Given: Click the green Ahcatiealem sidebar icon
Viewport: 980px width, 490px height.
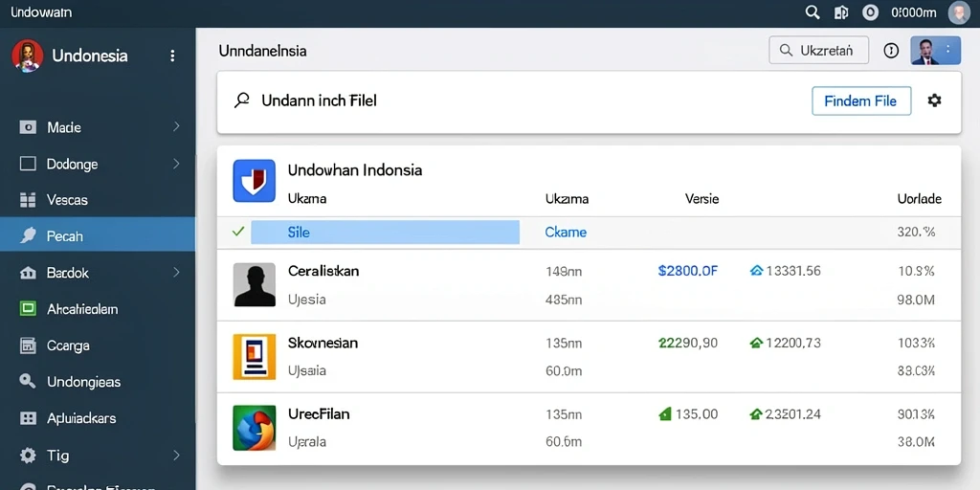Looking at the screenshot, I should [x=28, y=309].
